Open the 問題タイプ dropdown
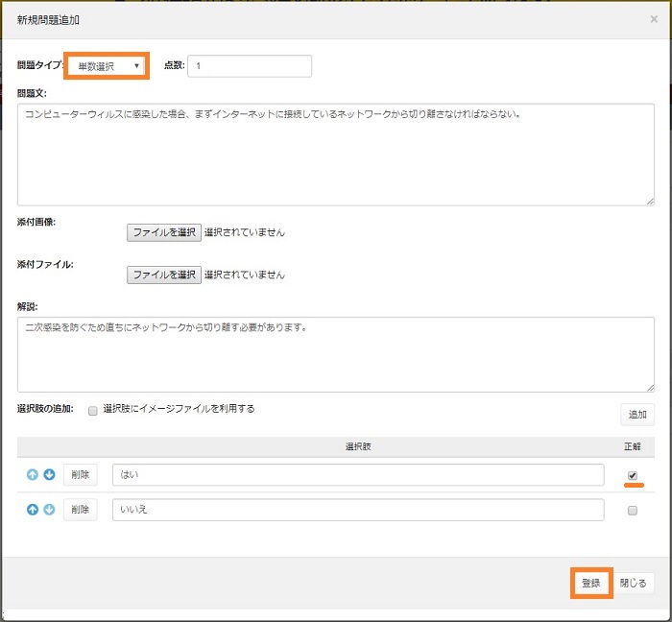The height and width of the screenshot is (622, 672). click(x=107, y=66)
